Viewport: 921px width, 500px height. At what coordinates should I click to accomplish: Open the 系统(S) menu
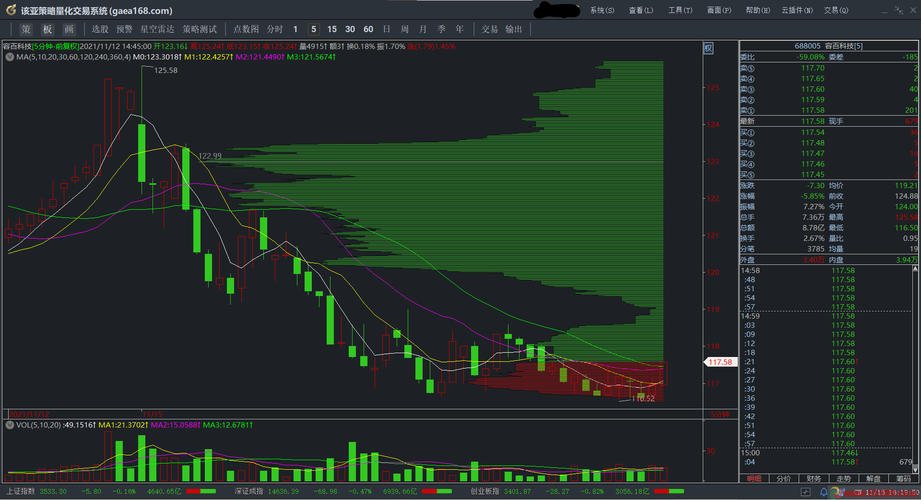point(603,10)
